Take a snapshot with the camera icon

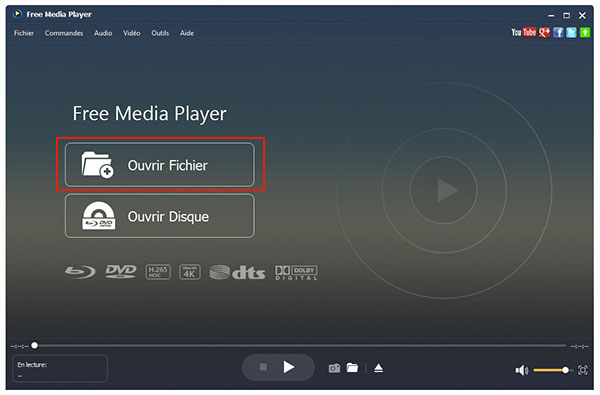[334, 368]
